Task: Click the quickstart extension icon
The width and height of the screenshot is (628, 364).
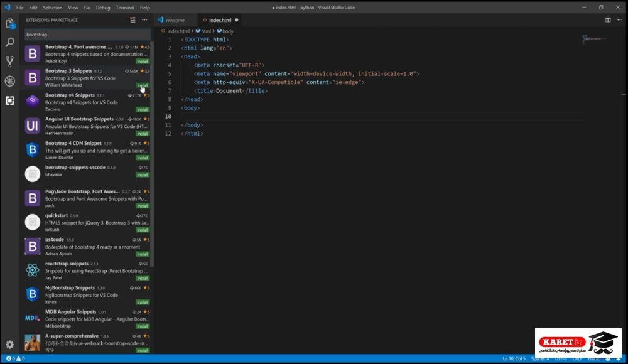Action: coord(33,222)
